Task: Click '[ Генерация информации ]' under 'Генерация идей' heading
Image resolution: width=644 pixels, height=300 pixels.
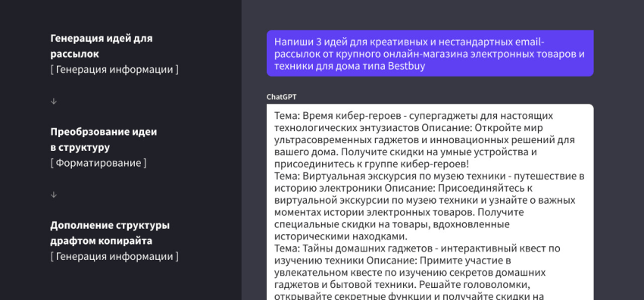Action: 114,70
